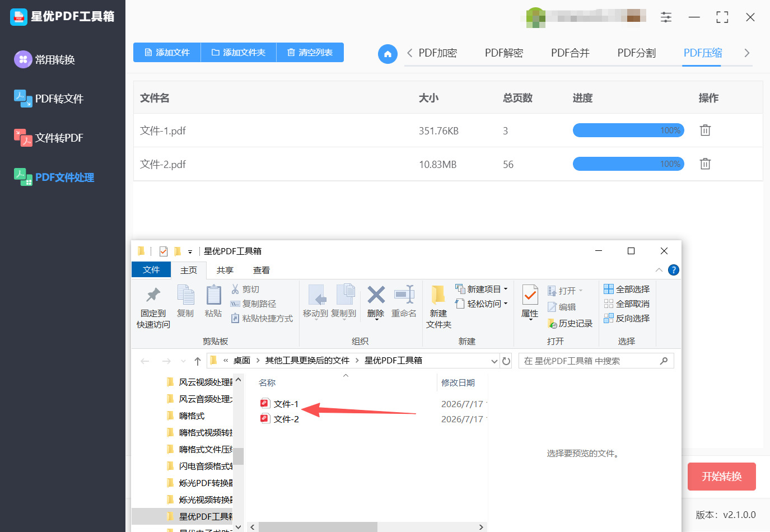Click 全部取消 in Explorer ribbon
The height and width of the screenshot is (532, 770).
pyautogui.click(x=627, y=304)
